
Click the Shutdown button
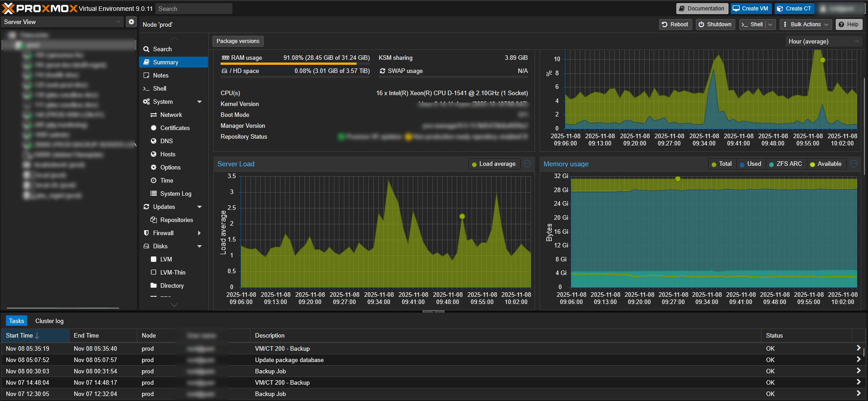coord(715,24)
